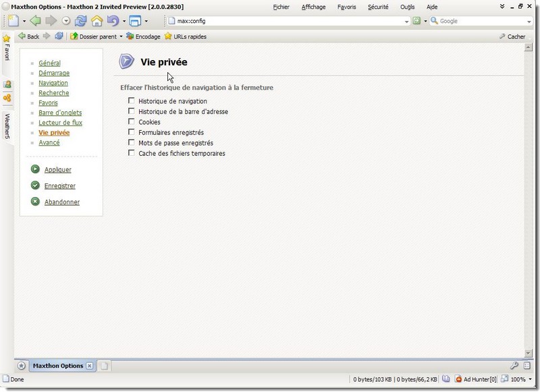Click the Google search magnifier icon
Viewport: 540px width, 392px height.
coord(434,21)
